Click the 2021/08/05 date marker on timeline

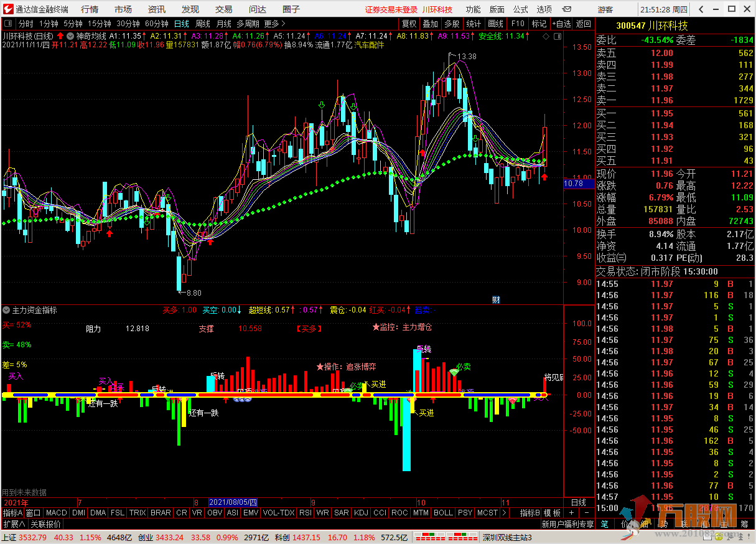click(x=233, y=502)
